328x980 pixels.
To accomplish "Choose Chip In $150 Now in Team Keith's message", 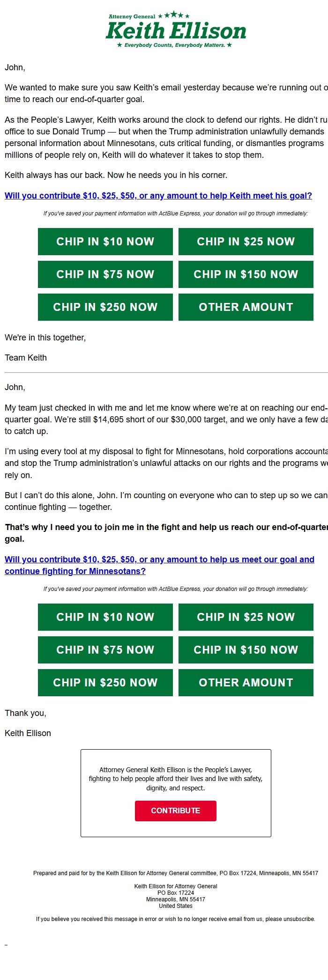I will point(246,274).
